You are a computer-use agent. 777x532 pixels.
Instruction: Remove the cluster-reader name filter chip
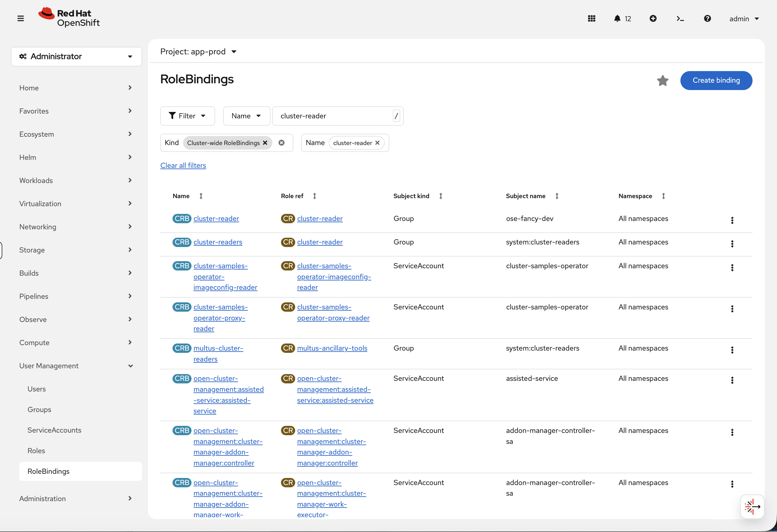(x=378, y=143)
